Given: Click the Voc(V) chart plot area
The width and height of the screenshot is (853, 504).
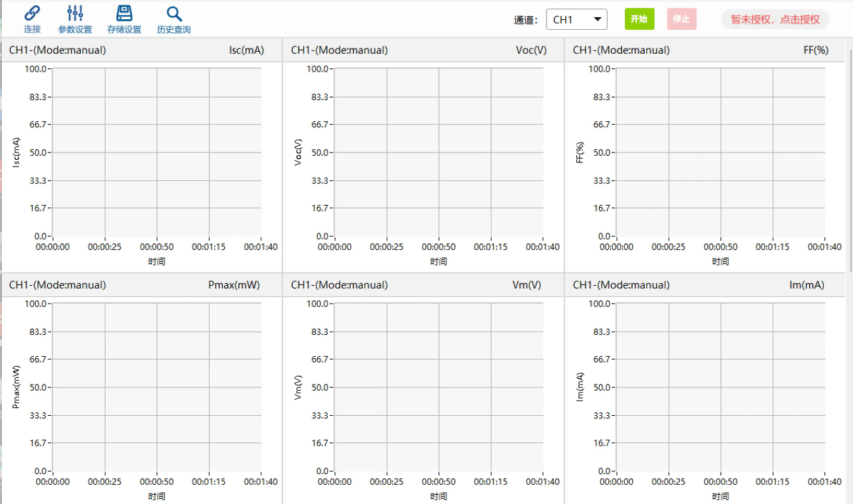Looking at the screenshot, I should click(438, 152).
